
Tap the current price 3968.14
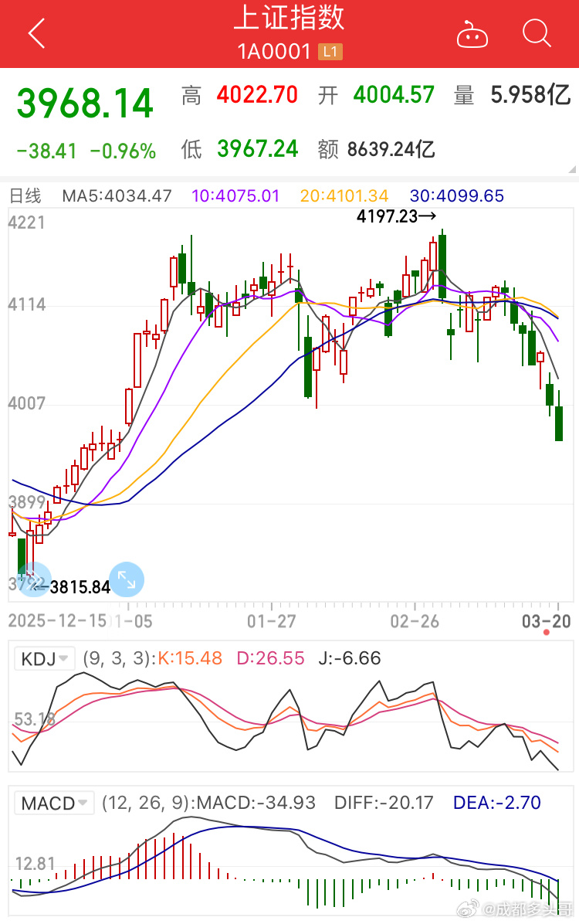pos(86,103)
